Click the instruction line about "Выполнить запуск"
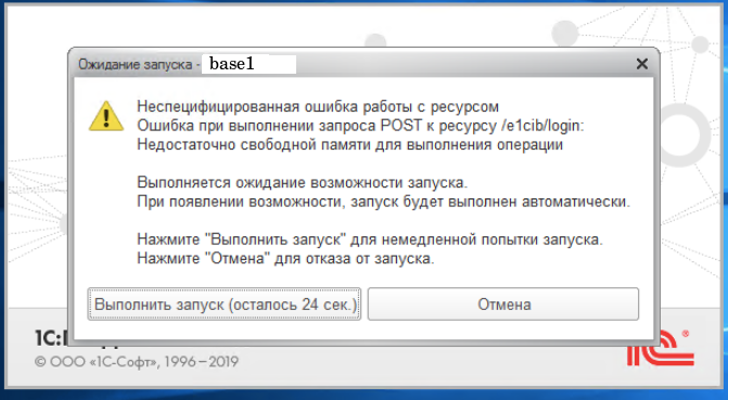Screen dimensions: 729x400 370,240
